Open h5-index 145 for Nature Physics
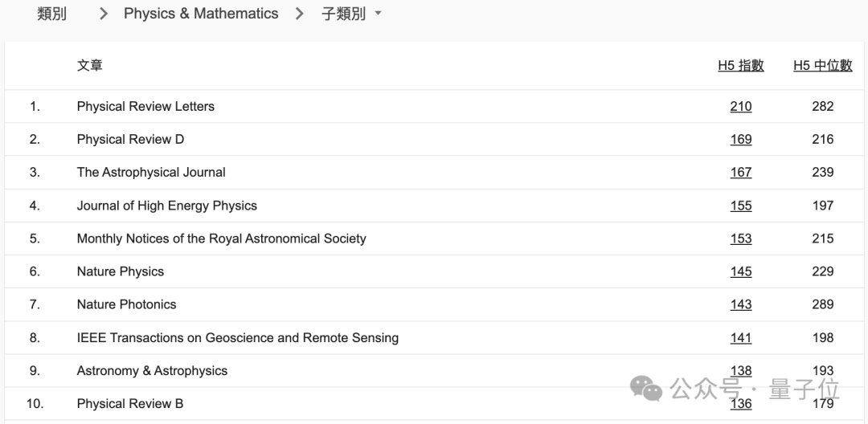 click(x=741, y=271)
